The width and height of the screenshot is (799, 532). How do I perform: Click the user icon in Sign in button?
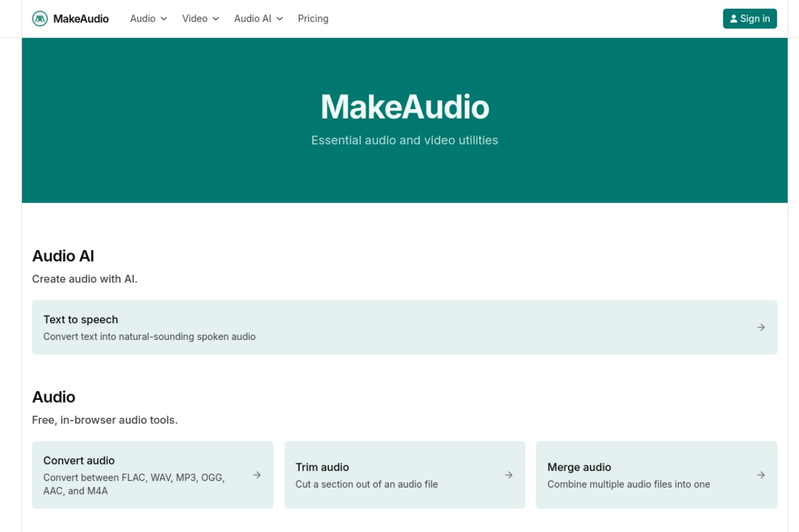click(733, 19)
